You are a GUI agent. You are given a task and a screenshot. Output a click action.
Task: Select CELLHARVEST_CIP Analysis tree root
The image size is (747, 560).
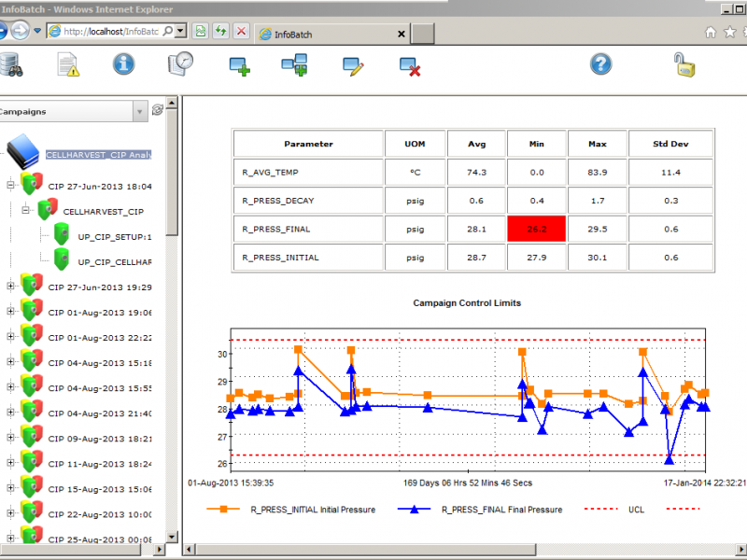click(99, 155)
